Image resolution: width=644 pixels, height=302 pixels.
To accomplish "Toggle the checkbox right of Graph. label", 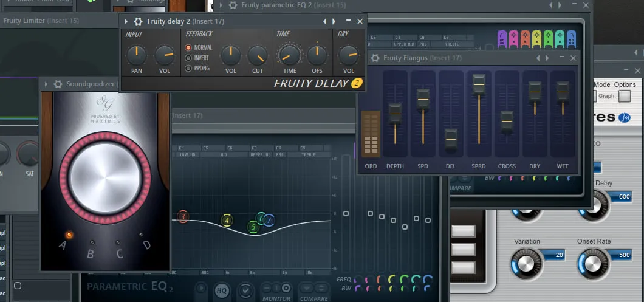I will (x=625, y=96).
